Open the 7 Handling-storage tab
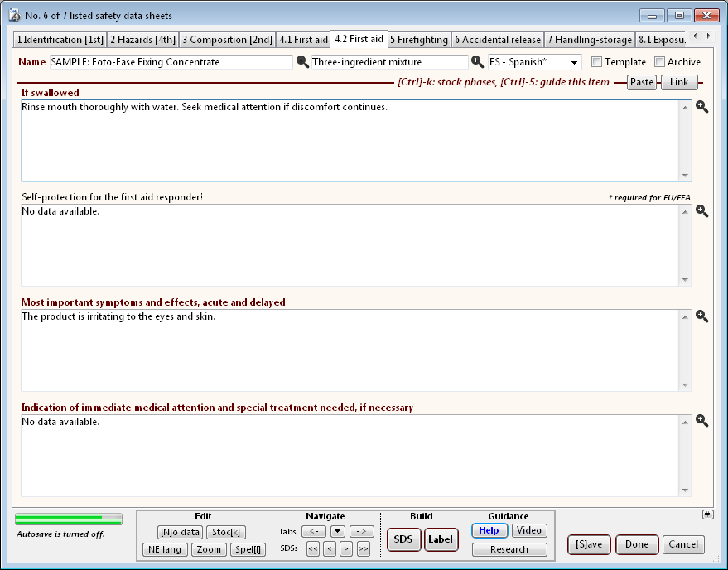 [x=590, y=40]
